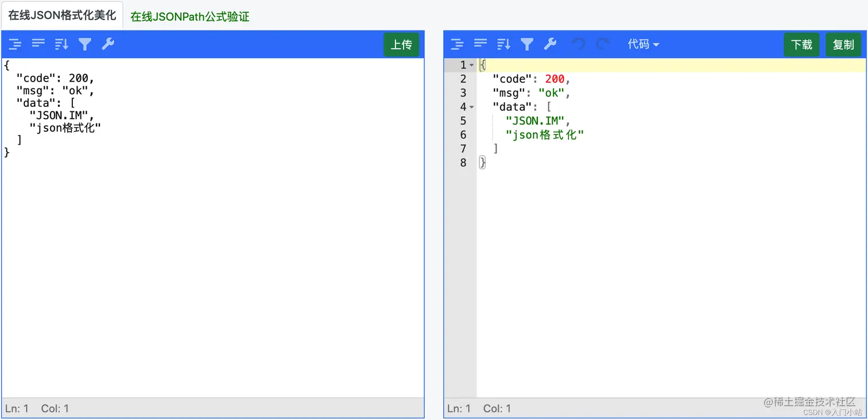The image size is (868, 420).
Task: Redo action in right editor
Action: click(602, 44)
